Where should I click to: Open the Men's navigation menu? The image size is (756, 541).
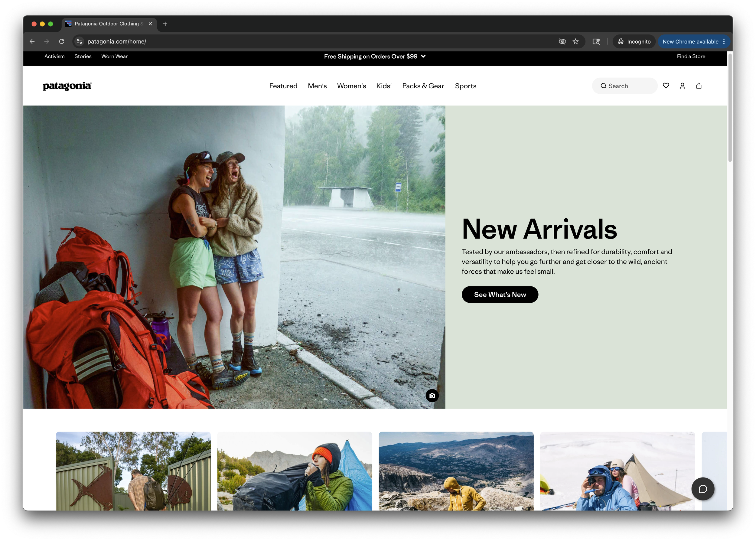tap(317, 86)
